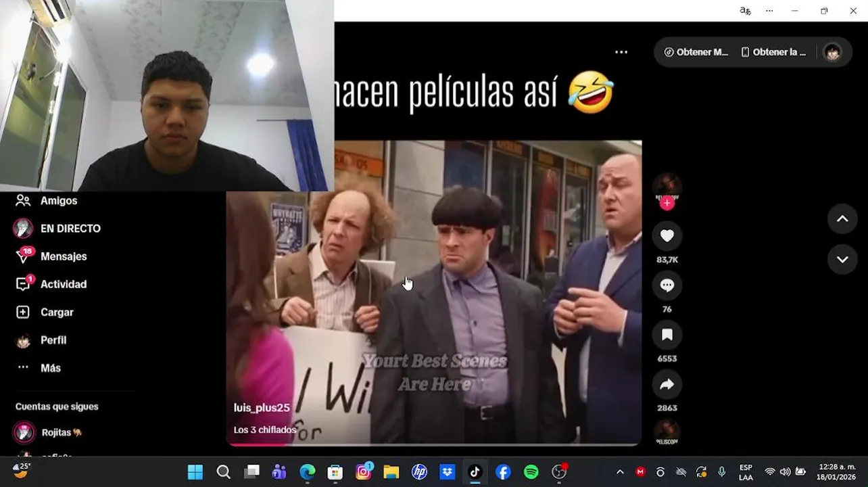Open volume control in system tray

[785, 472]
